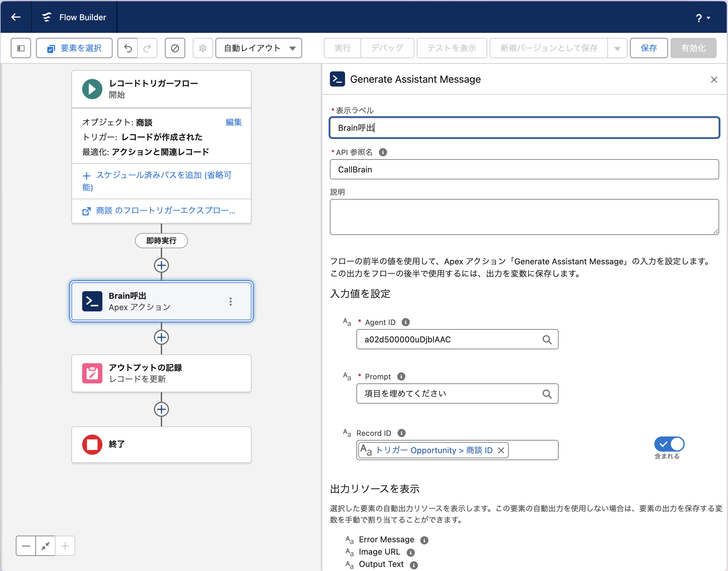Click the zoom-to-fit canvas icon

click(x=45, y=546)
